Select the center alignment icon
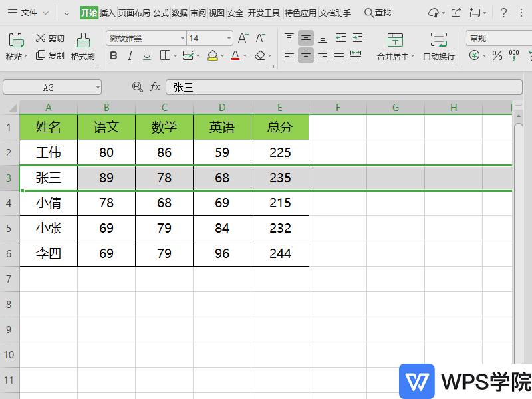 (x=305, y=55)
